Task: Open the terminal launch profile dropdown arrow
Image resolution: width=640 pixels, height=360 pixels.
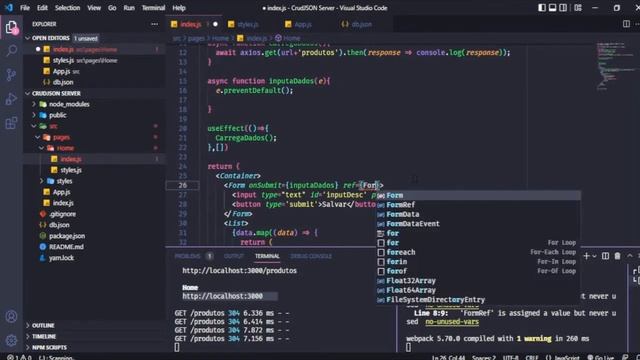Action: 594,256
